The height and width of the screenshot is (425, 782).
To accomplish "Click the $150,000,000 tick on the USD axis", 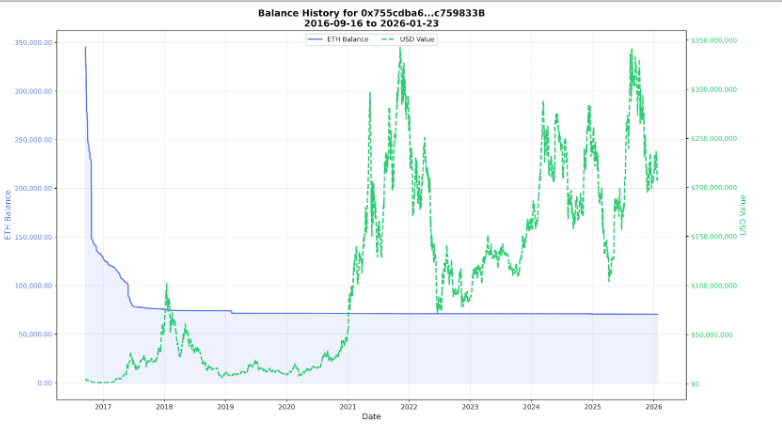I will pyautogui.click(x=714, y=236).
